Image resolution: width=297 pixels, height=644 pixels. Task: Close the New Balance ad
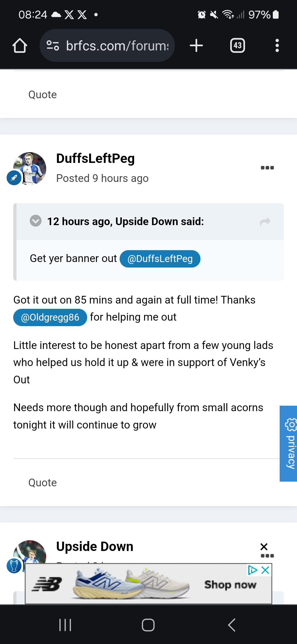click(265, 570)
